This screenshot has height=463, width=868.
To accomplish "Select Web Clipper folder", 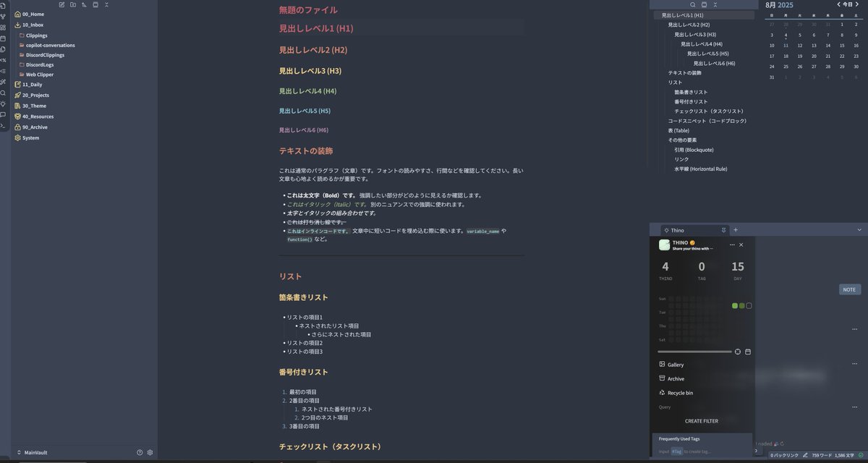I will (40, 75).
